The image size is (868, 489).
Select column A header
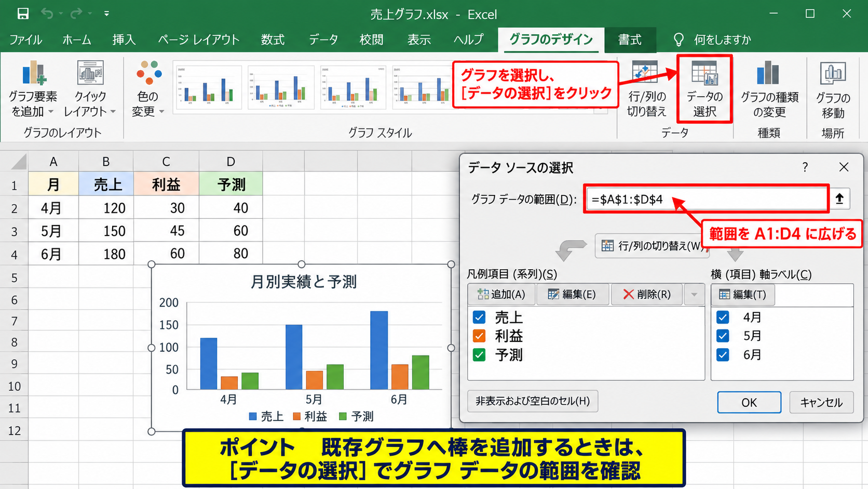pos(53,162)
